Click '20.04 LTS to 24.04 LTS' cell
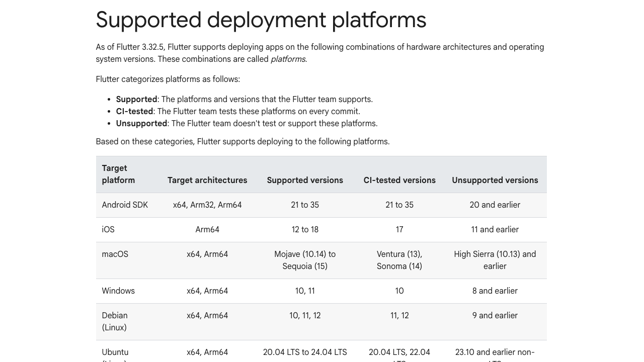 (x=305, y=352)
